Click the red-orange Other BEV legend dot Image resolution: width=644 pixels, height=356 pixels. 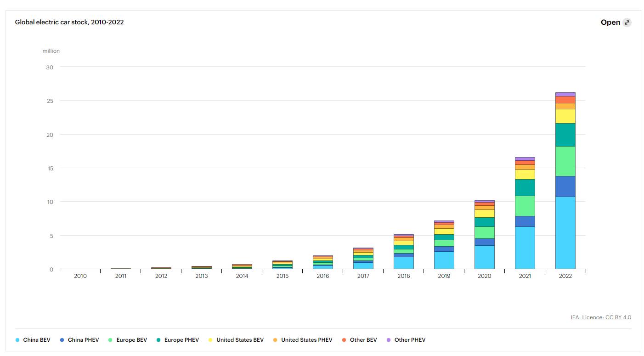344,340
